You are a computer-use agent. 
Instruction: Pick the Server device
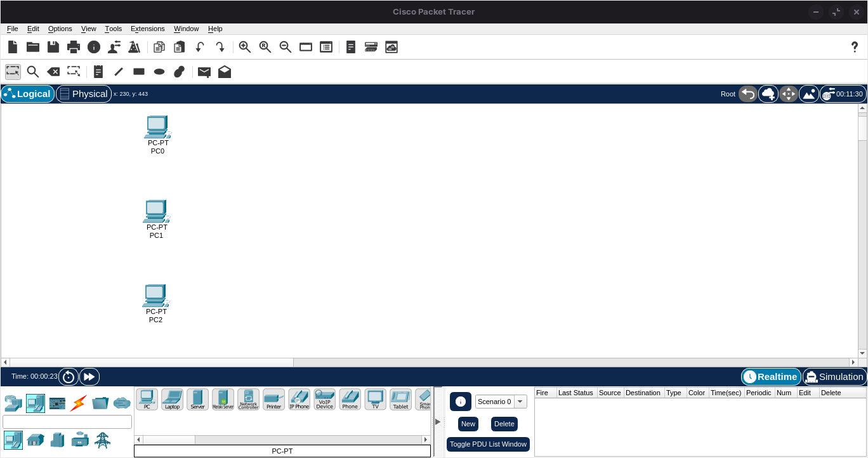pyautogui.click(x=197, y=400)
